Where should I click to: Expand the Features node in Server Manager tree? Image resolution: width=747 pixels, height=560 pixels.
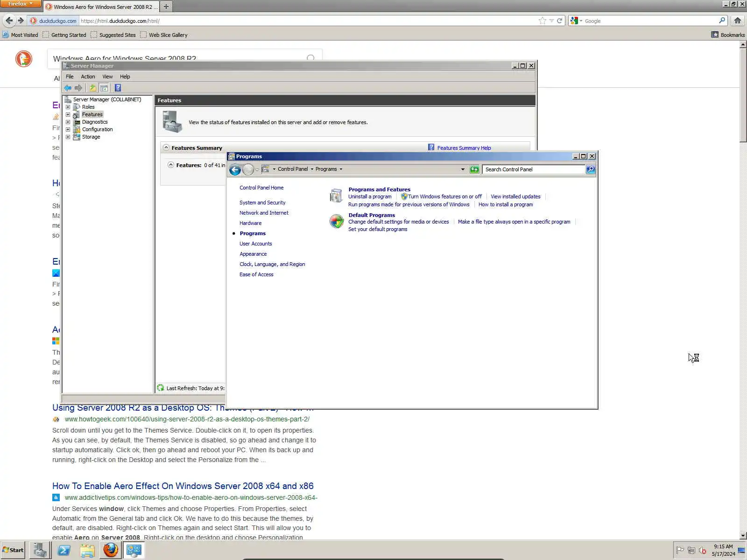[x=68, y=114]
